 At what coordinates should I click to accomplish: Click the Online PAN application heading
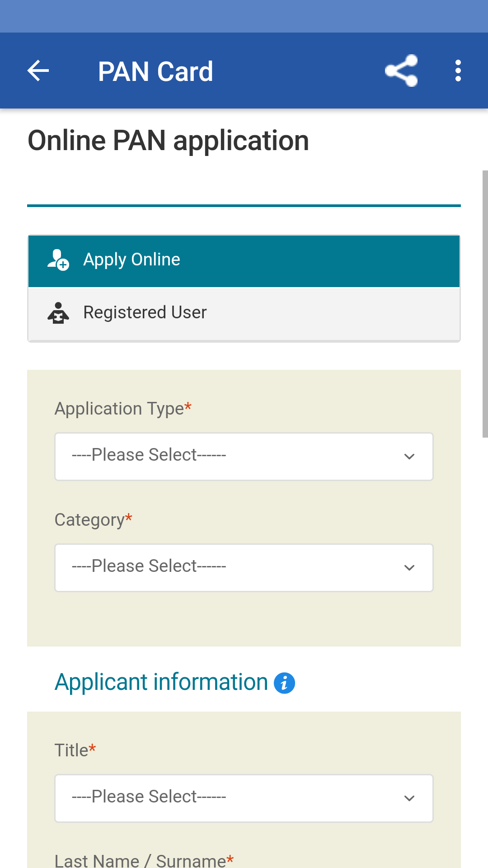tap(168, 141)
